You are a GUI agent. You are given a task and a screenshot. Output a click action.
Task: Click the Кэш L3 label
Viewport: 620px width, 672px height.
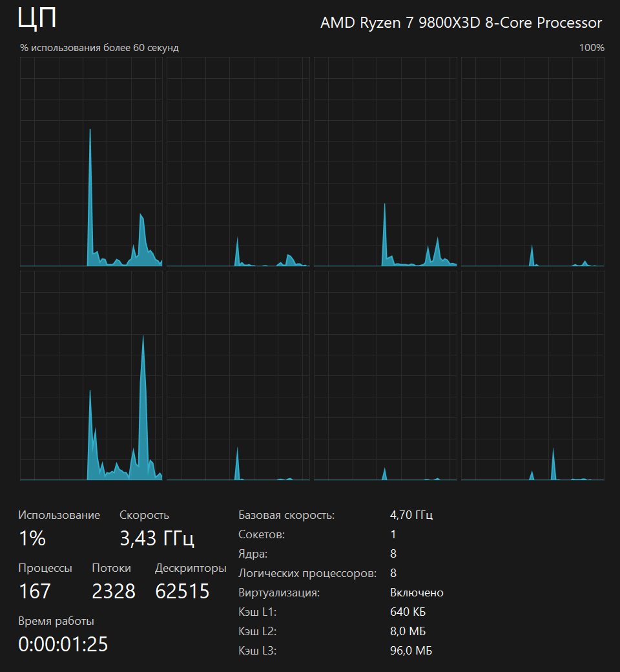click(x=258, y=651)
